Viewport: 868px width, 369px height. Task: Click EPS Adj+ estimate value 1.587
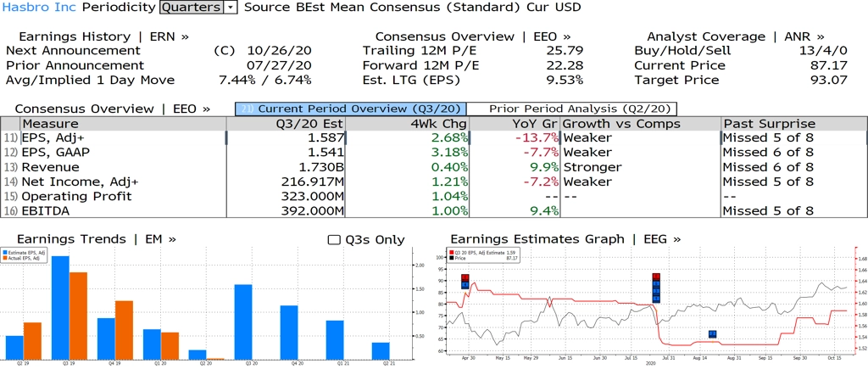325,138
